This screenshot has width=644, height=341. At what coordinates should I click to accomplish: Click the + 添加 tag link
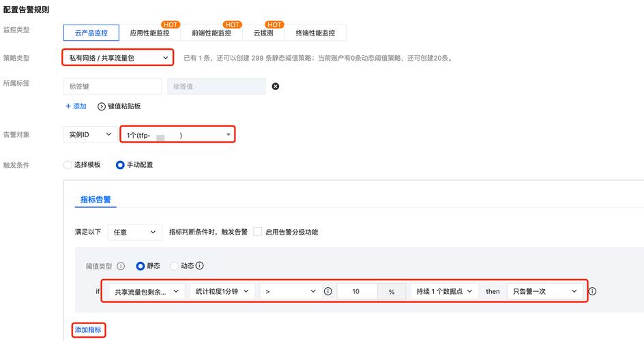(76, 106)
